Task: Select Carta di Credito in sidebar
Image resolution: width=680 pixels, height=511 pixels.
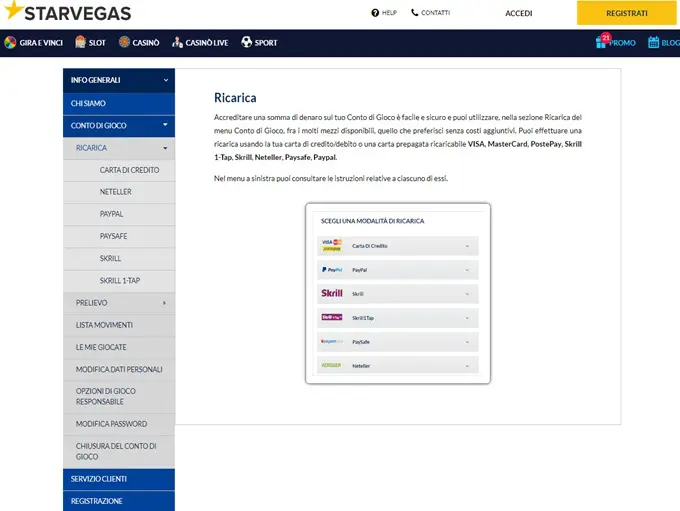Action: 119,170
